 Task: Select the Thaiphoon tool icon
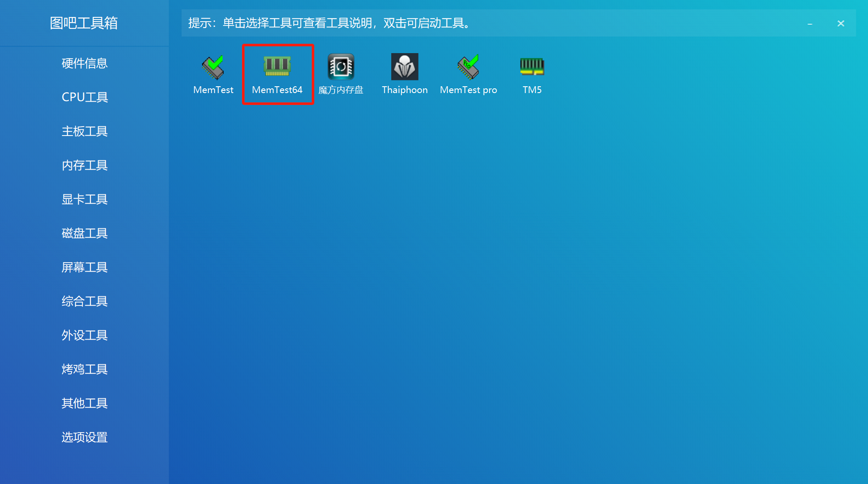[x=404, y=67]
